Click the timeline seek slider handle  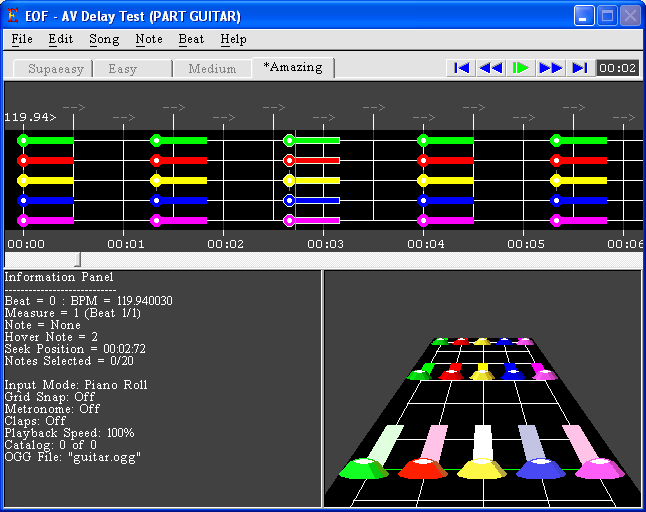[x=79, y=260]
